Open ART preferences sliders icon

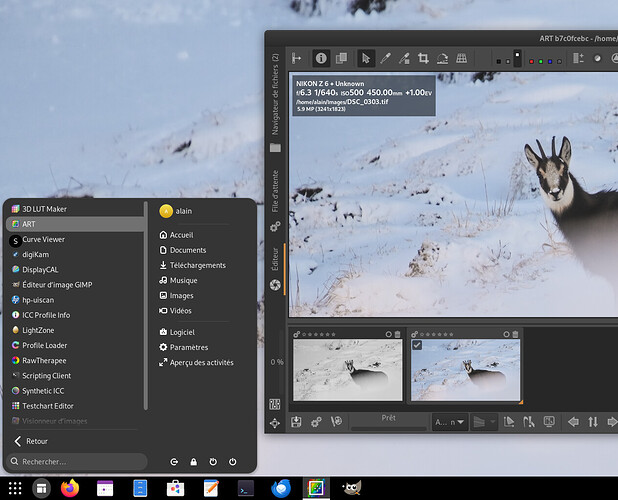(275, 404)
